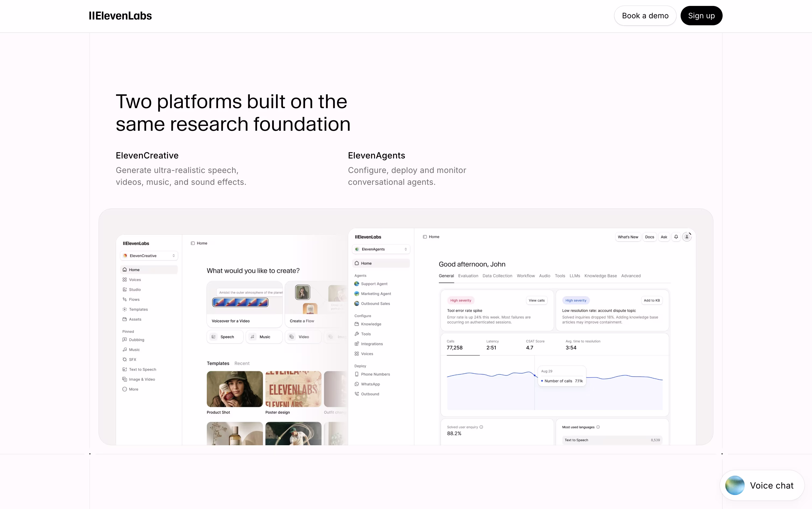Click the Music creation chip
This screenshot has height=509, width=812.
(264, 337)
